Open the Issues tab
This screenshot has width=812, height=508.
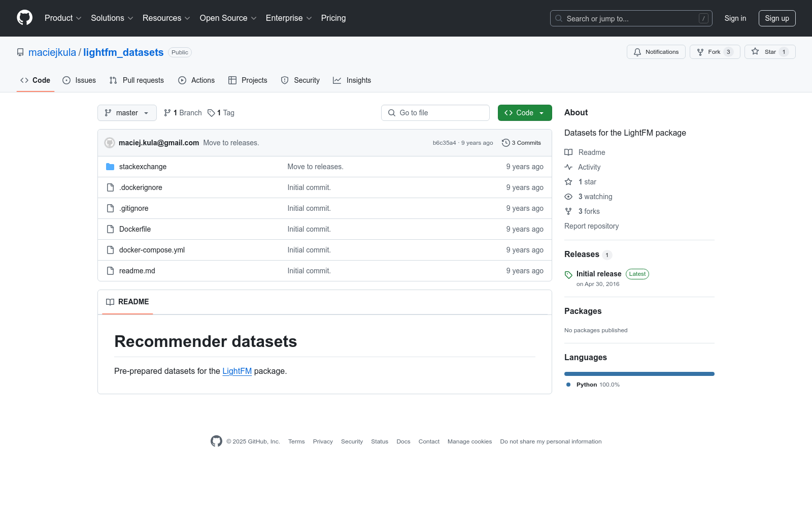tap(79, 80)
